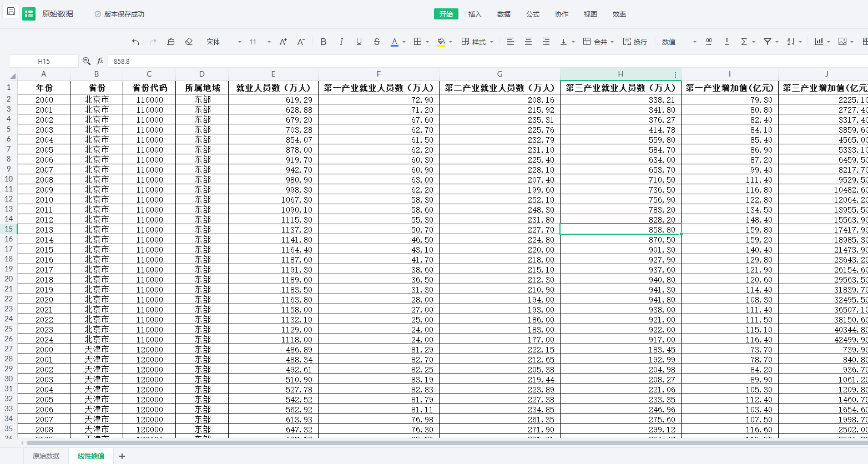
Task: Insert a sum with the sigma icon
Action: tap(744, 42)
